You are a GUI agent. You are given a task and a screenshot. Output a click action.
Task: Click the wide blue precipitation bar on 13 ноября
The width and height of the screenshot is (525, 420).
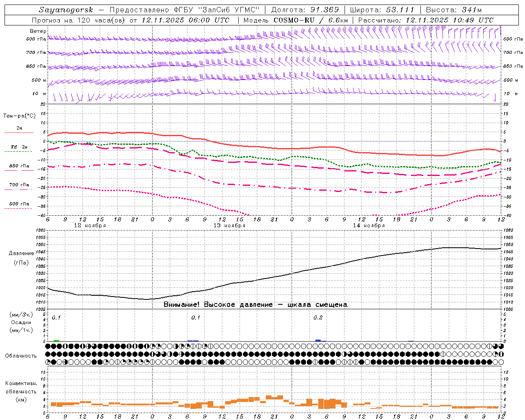pyautogui.click(x=193, y=340)
